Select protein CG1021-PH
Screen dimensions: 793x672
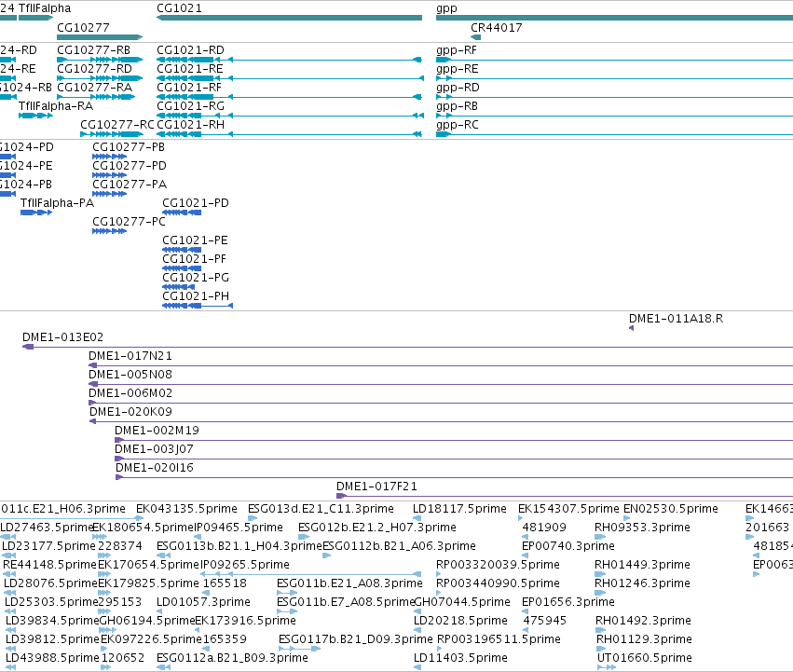coord(198,306)
